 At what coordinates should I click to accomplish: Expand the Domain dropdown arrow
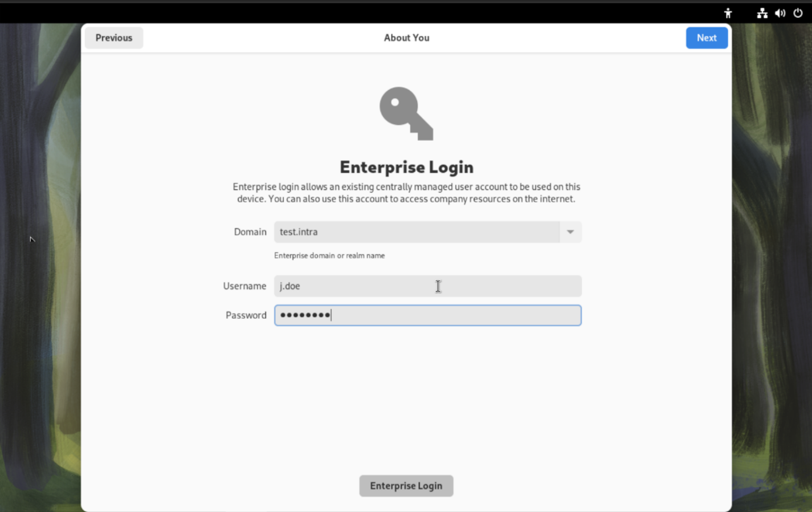tap(570, 232)
